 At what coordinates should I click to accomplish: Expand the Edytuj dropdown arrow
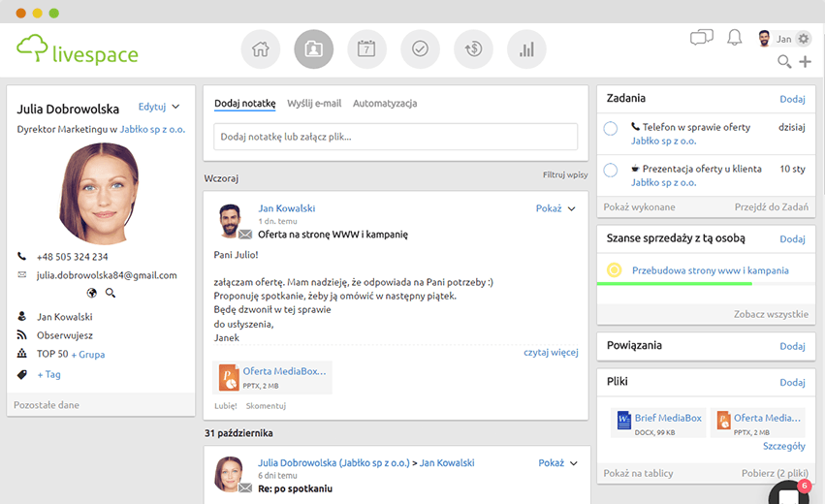tap(175, 107)
